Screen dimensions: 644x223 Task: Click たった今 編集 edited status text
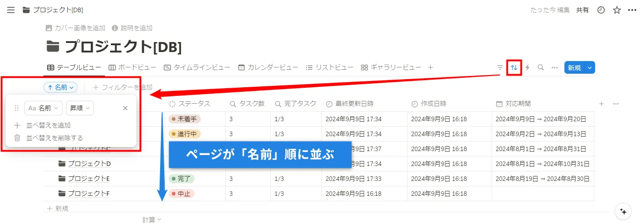tap(550, 10)
